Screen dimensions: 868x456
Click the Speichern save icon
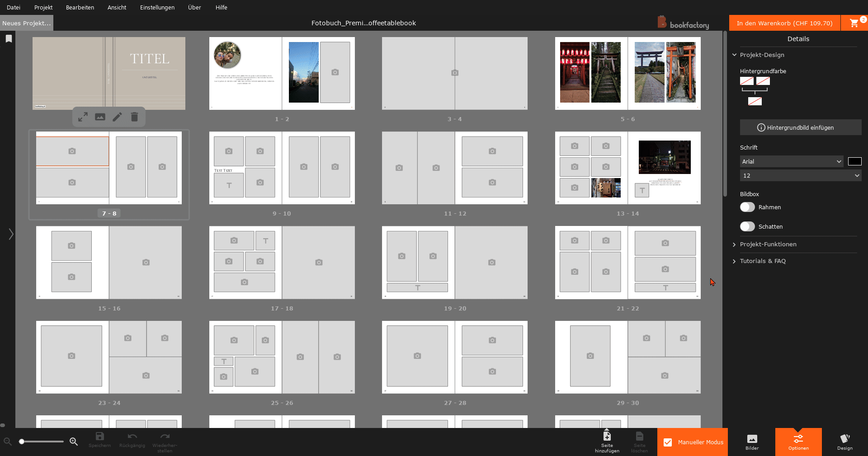pyautogui.click(x=99, y=437)
